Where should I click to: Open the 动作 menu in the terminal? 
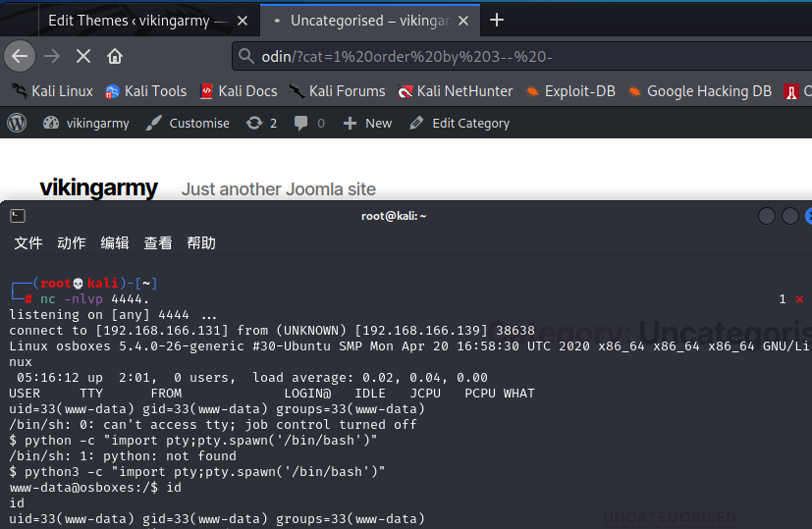point(72,242)
